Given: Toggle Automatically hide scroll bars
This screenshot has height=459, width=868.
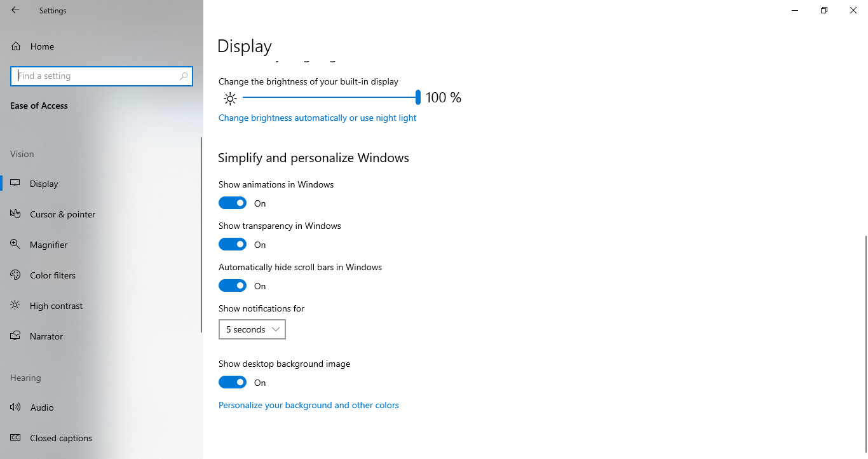Looking at the screenshot, I should 233,286.
